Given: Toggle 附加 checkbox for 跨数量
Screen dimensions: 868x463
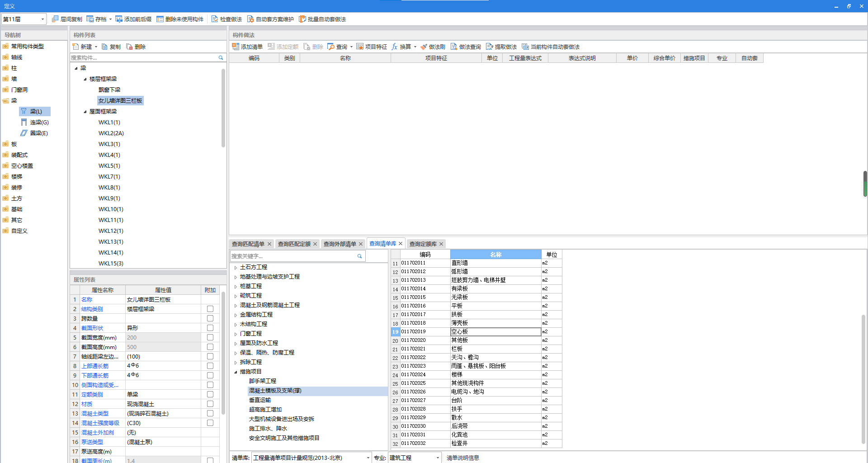Looking at the screenshot, I should coord(210,318).
